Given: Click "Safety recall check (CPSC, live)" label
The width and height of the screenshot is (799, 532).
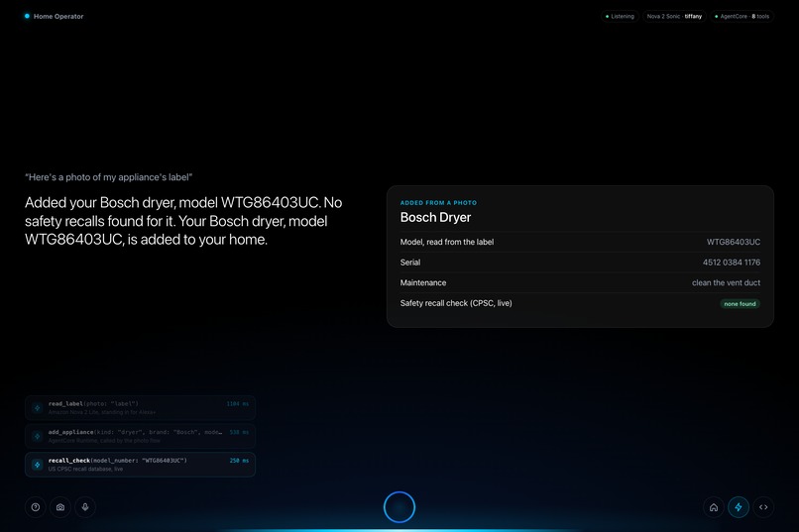Looking at the screenshot, I should tap(456, 303).
